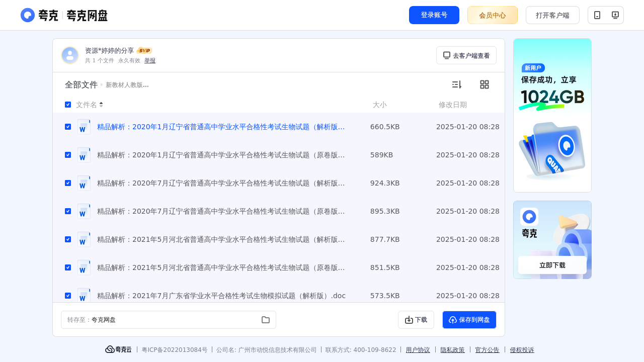Uncheck 2020年1月辽宁 原卷版 file checkbox

pos(68,155)
